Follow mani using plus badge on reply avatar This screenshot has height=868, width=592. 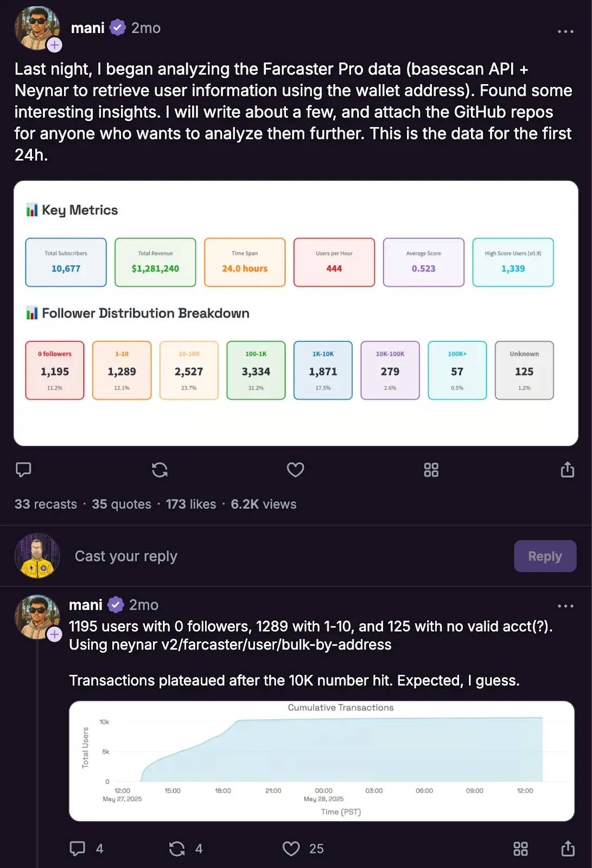[54, 634]
